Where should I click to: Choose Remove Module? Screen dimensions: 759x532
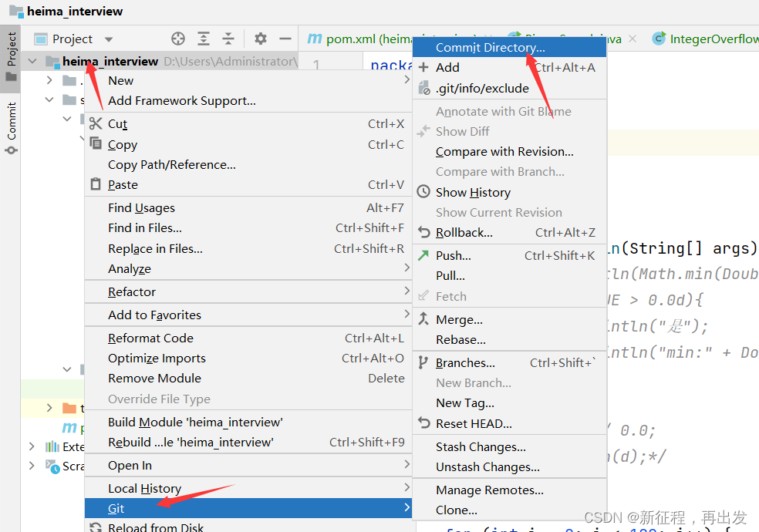(248, 379)
